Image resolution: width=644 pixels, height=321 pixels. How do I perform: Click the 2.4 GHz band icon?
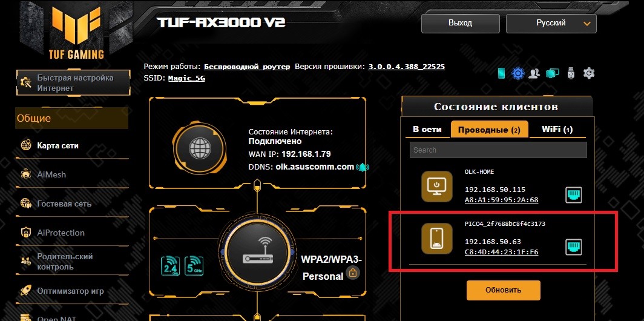[170, 265]
